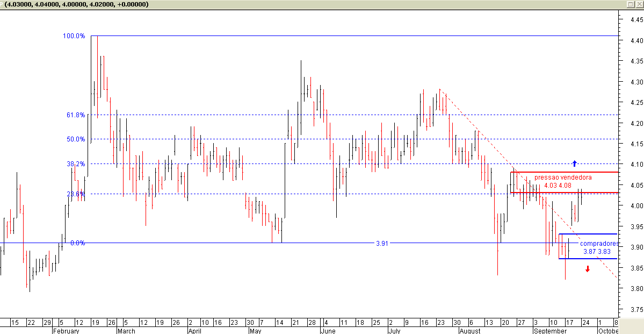Click the 3.91 support line label
Screen dimensions: 644x334
[x=382, y=243]
